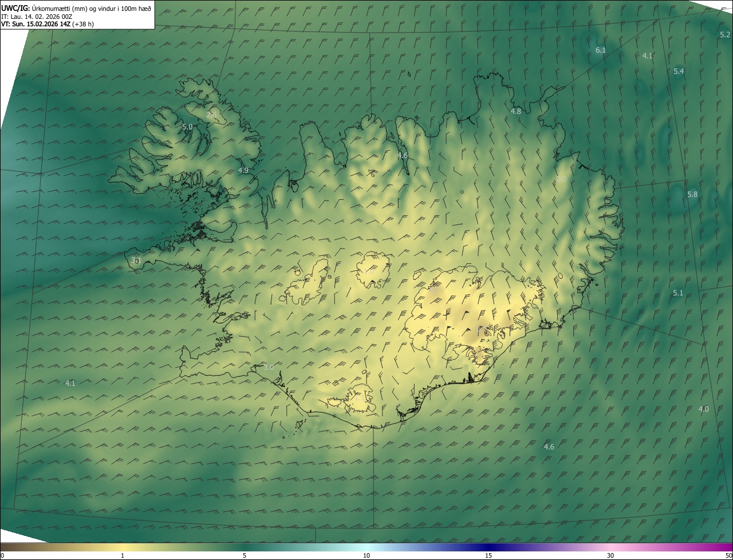The image size is (733, 560).
Task: Click the 30 tick on the color scale
Action: pyautogui.click(x=610, y=555)
